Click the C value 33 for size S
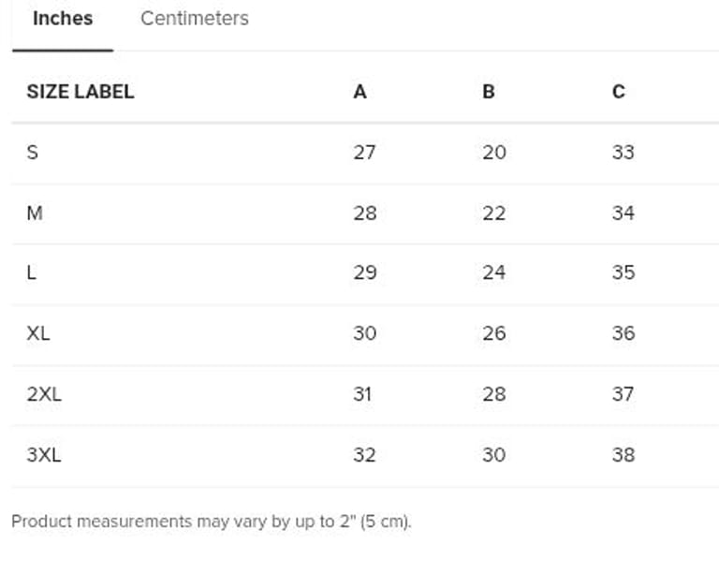The width and height of the screenshot is (719, 588). 623,153
